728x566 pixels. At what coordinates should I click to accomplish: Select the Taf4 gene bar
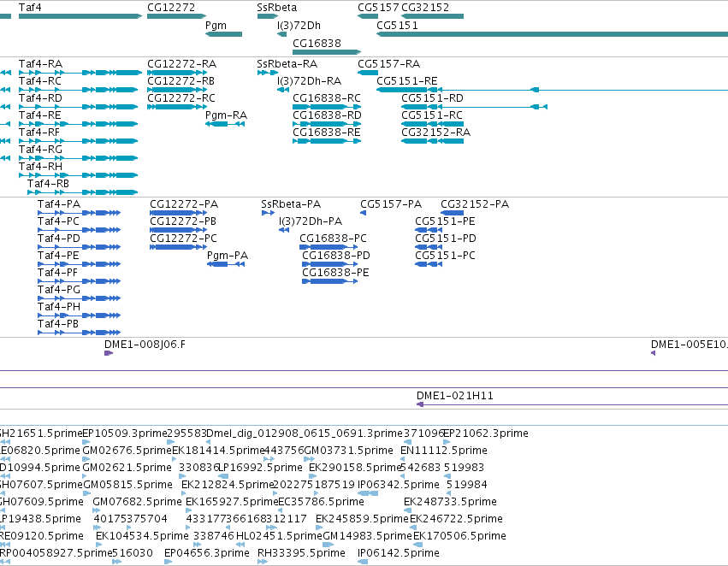pos(80,16)
